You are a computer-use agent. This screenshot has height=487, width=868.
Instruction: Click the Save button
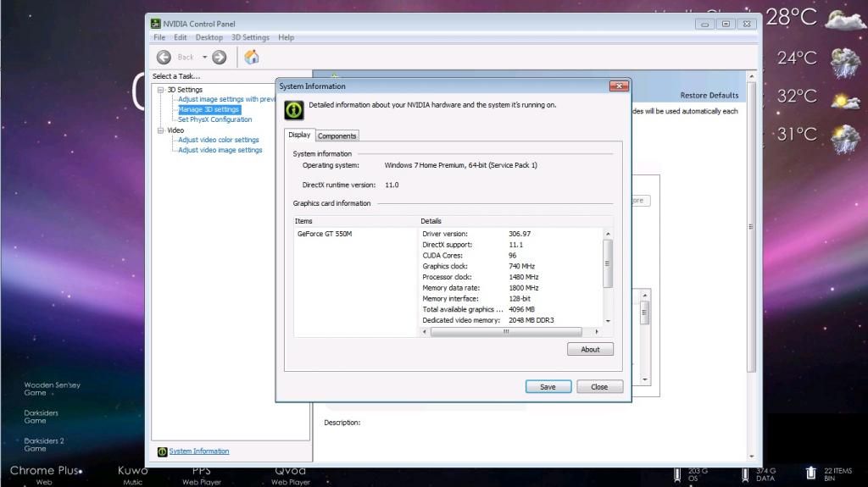[x=548, y=386]
